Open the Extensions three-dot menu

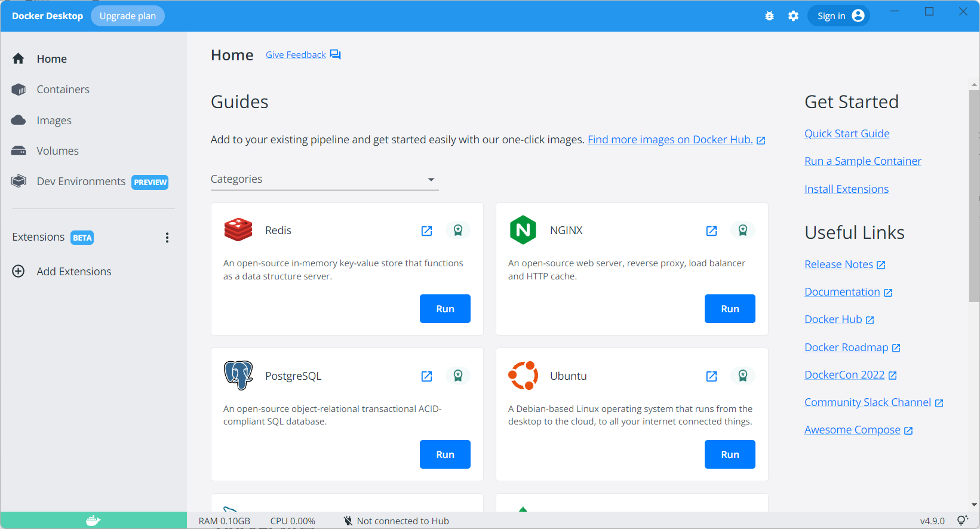click(x=167, y=238)
